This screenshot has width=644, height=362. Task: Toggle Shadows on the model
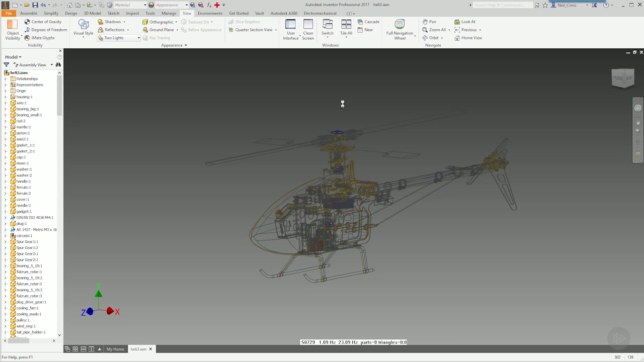[109, 22]
